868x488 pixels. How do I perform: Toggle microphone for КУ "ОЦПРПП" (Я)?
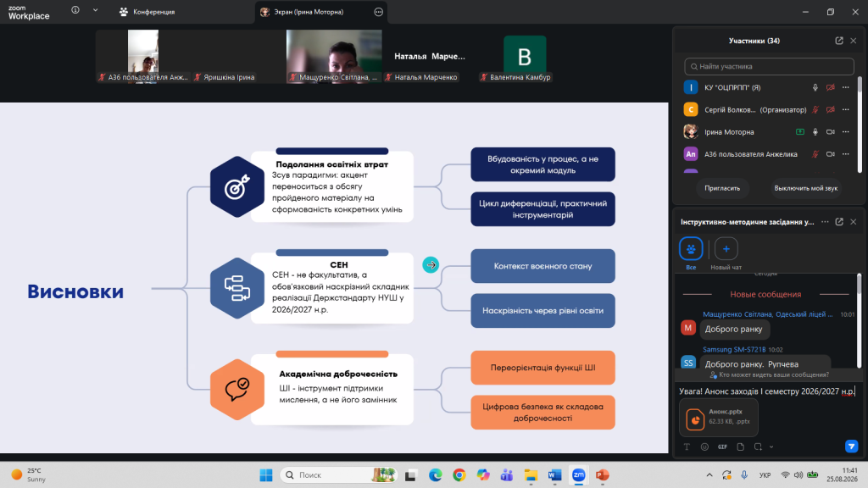pos(815,87)
